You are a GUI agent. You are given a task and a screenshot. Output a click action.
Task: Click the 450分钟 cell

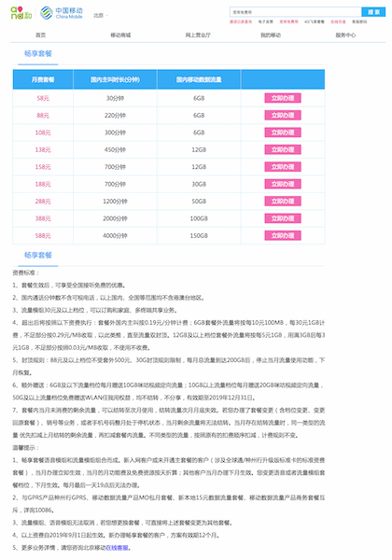pyautogui.click(x=115, y=149)
